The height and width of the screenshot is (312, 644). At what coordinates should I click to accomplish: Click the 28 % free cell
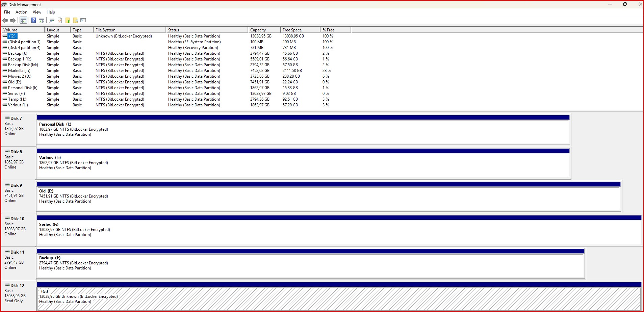[327, 71]
